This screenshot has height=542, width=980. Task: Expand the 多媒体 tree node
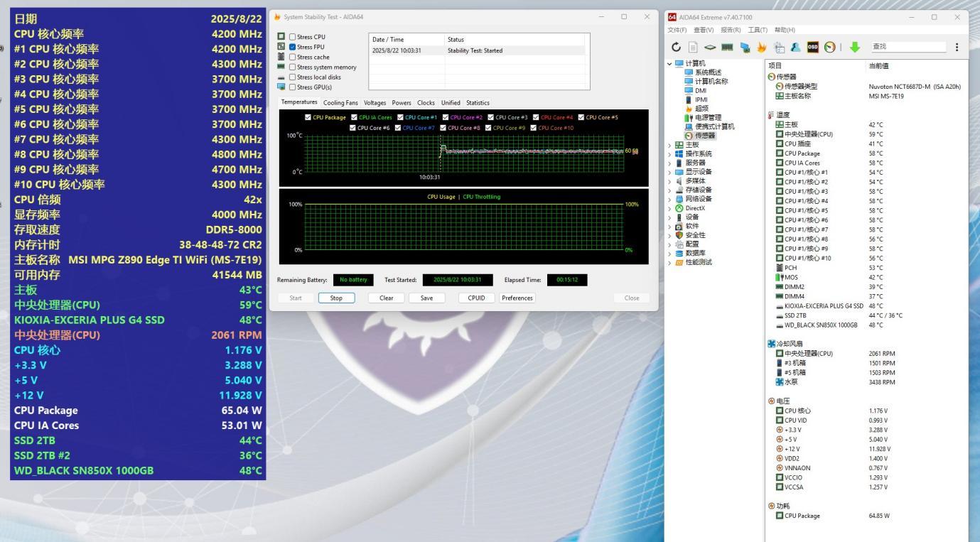[668, 180]
